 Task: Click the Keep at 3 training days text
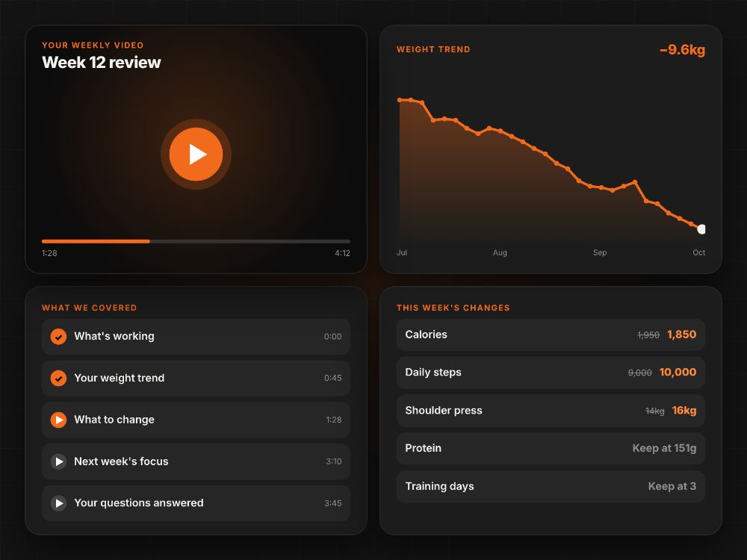[x=672, y=486]
